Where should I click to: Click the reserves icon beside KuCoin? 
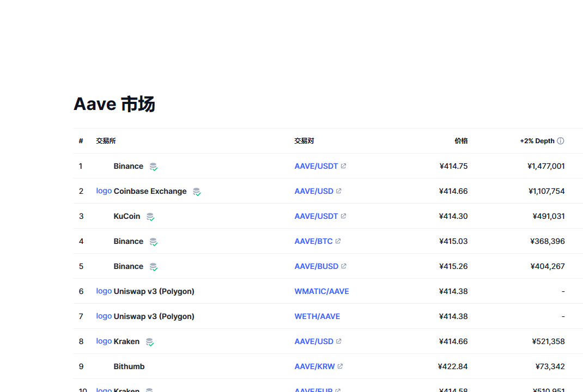[150, 217]
